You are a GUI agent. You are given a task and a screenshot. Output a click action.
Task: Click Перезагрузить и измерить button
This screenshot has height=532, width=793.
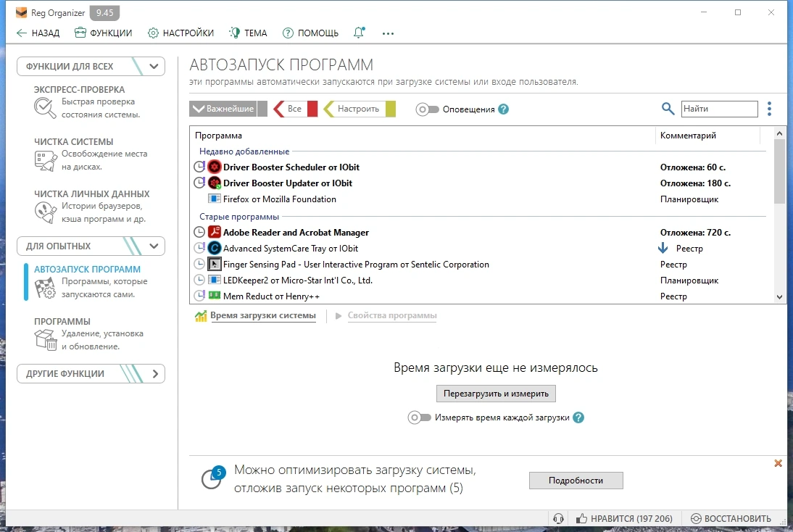click(x=496, y=394)
